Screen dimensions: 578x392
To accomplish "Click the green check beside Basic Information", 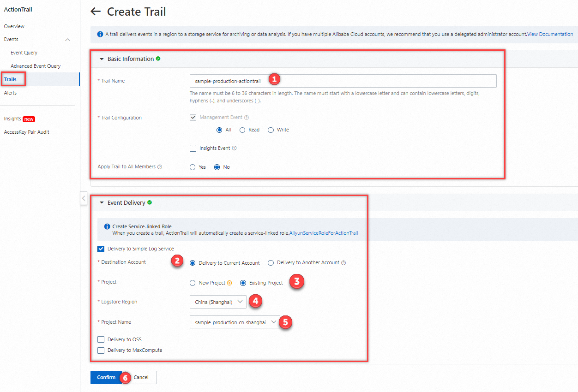I will 158,59.
